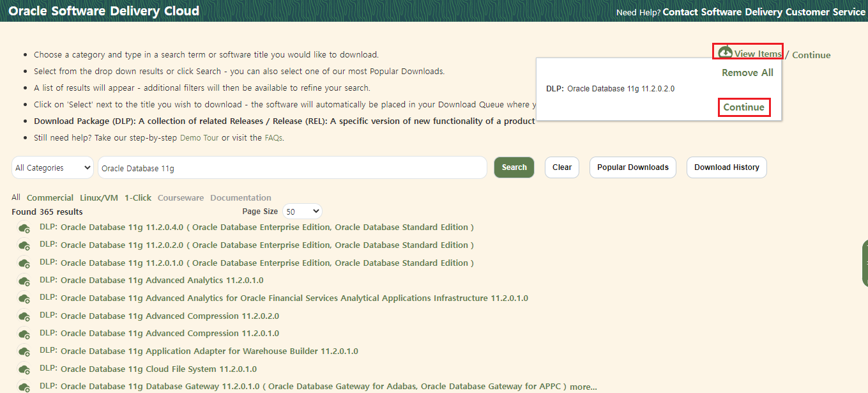This screenshot has height=393, width=868.
Task: Open Contact Software Delivery Customer Service link
Action: tap(764, 12)
